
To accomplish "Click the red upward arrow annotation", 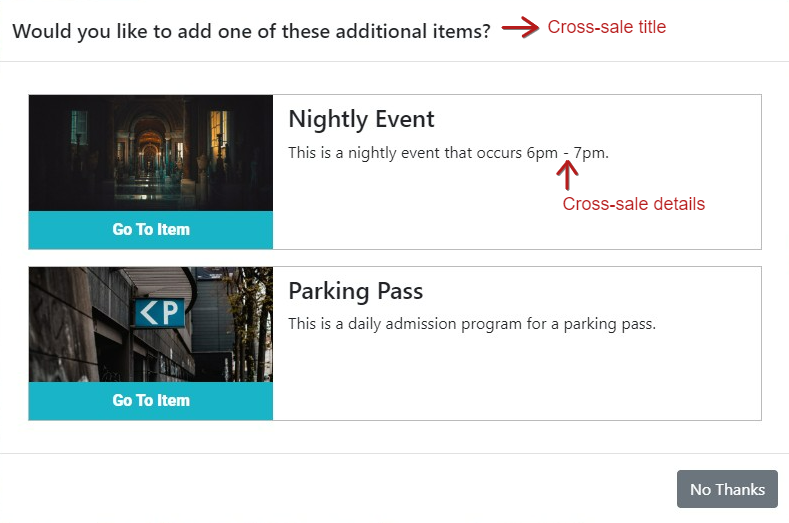I will click(x=567, y=175).
